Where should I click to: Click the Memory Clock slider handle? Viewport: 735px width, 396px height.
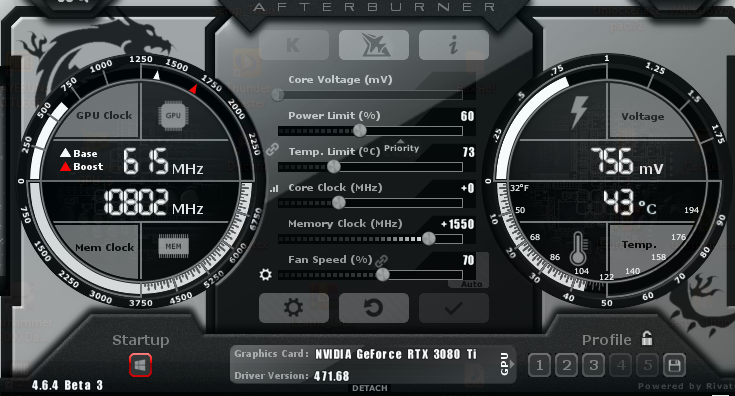point(428,239)
